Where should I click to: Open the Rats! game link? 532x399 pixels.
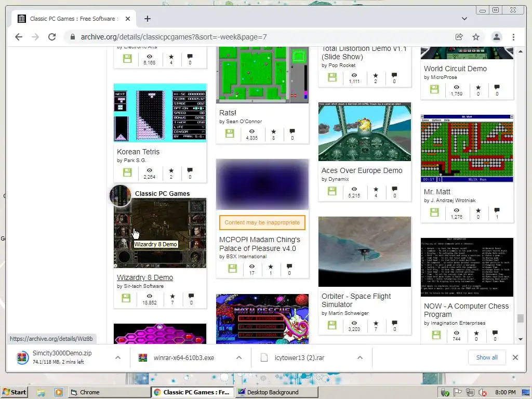(x=228, y=113)
